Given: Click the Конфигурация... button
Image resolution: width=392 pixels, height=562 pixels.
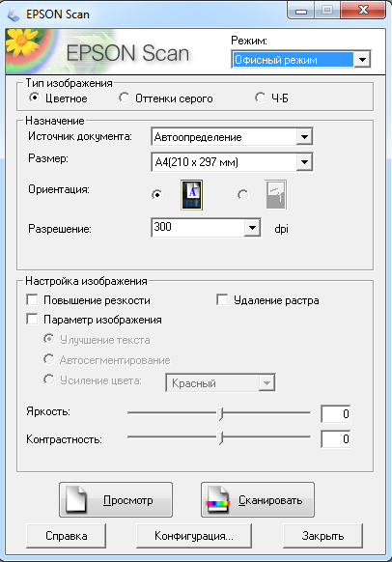Looking at the screenshot, I should point(194,536).
